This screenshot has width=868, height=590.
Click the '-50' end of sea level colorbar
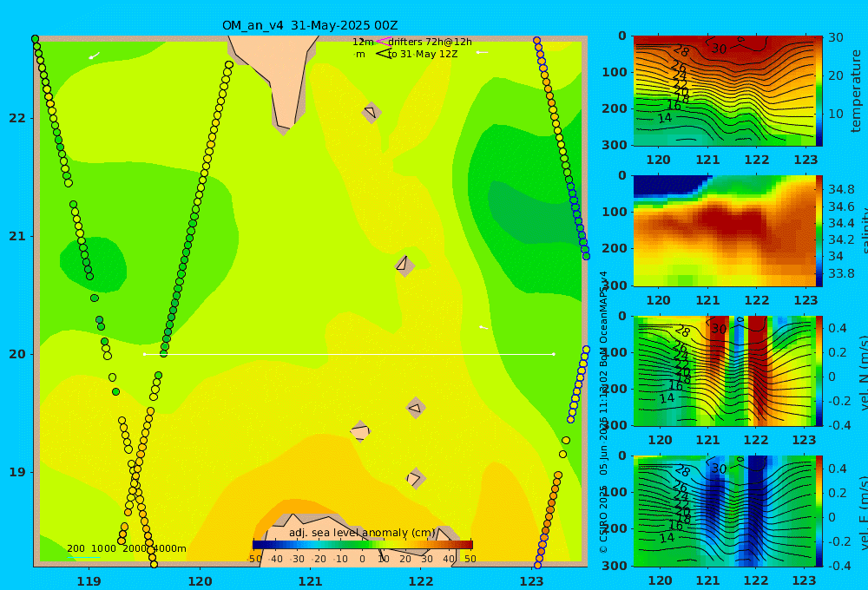tap(254, 559)
